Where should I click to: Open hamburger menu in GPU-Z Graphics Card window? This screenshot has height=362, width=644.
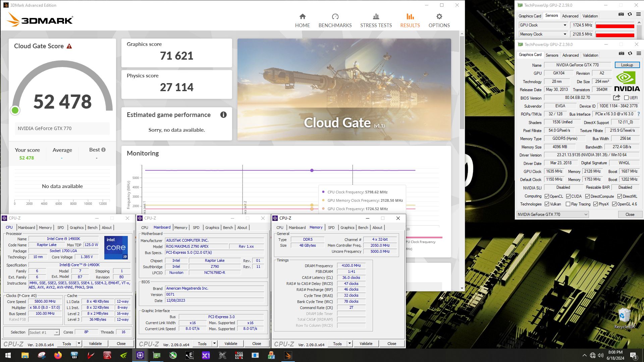pyautogui.click(x=639, y=54)
